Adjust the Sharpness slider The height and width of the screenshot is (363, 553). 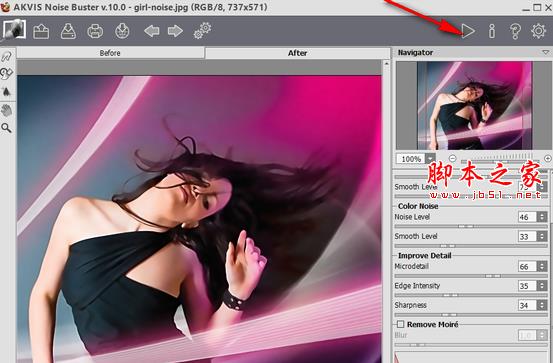click(470, 314)
